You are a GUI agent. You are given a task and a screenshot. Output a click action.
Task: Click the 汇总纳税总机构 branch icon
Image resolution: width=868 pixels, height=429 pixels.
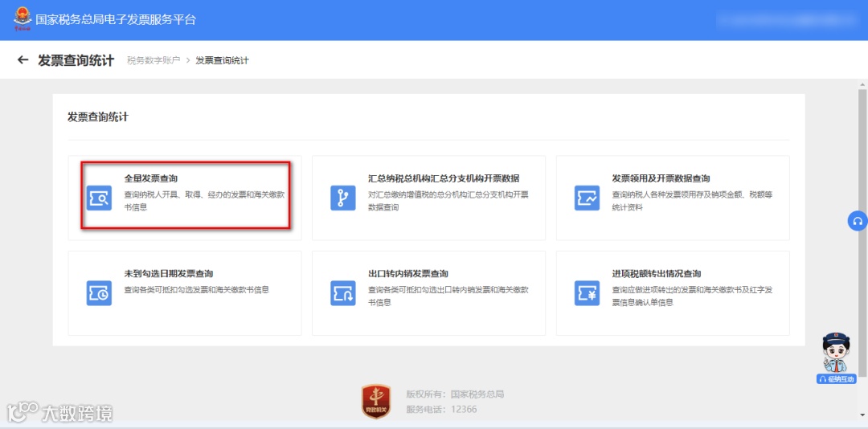click(x=342, y=198)
